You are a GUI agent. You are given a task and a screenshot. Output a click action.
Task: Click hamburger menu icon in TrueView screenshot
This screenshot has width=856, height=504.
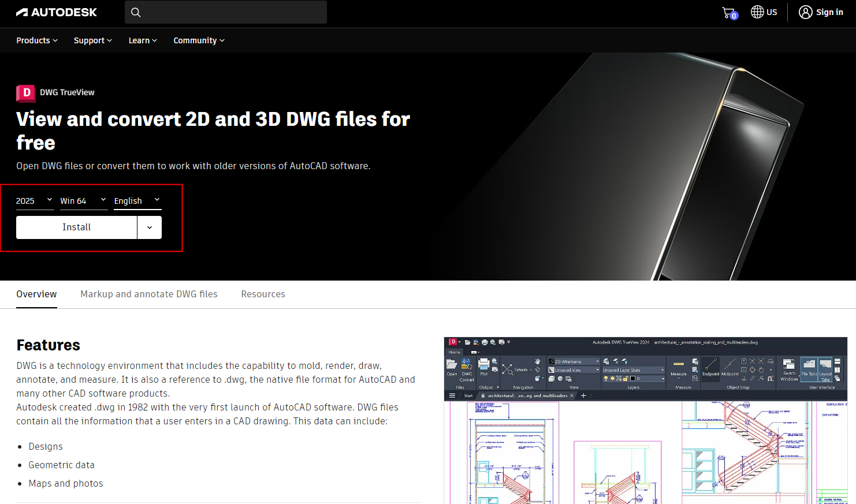tap(452, 395)
